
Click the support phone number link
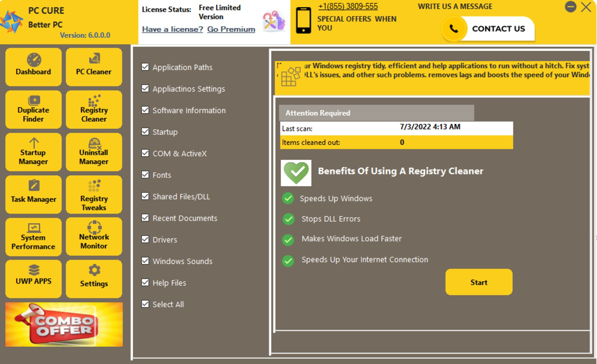[x=348, y=6]
